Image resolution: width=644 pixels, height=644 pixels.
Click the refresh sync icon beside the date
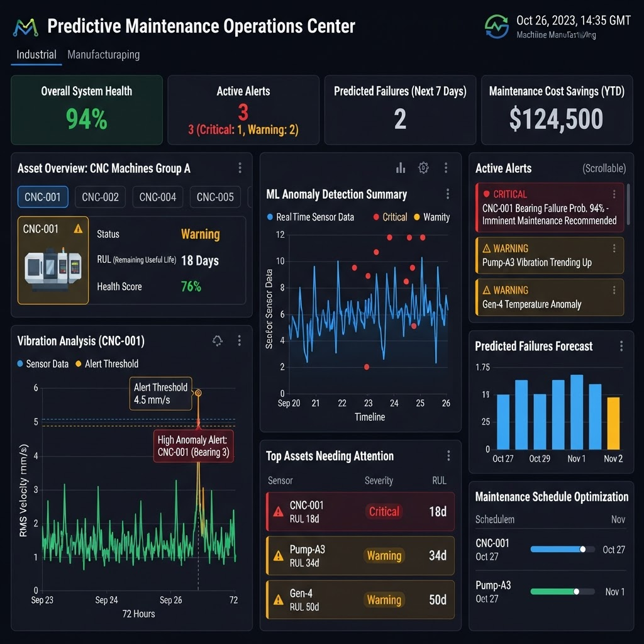[x=497, y=26]
